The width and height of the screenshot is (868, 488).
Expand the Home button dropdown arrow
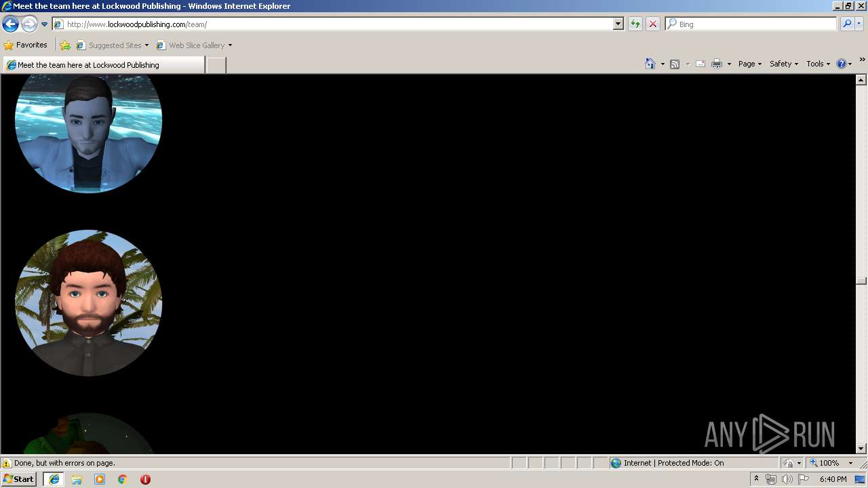point(663,64)
